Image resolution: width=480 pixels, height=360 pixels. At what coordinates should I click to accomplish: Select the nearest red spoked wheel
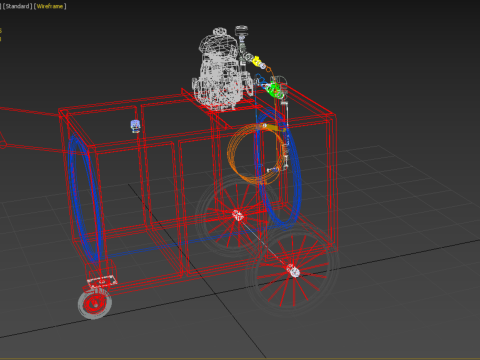(x=293, y=270)
